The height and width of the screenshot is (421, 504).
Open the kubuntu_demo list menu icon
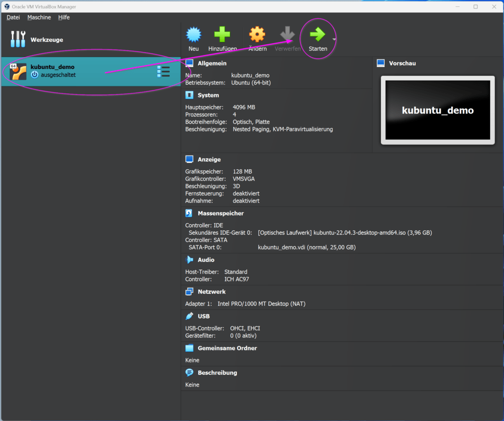pyautogui.click(x=163, y=71)
